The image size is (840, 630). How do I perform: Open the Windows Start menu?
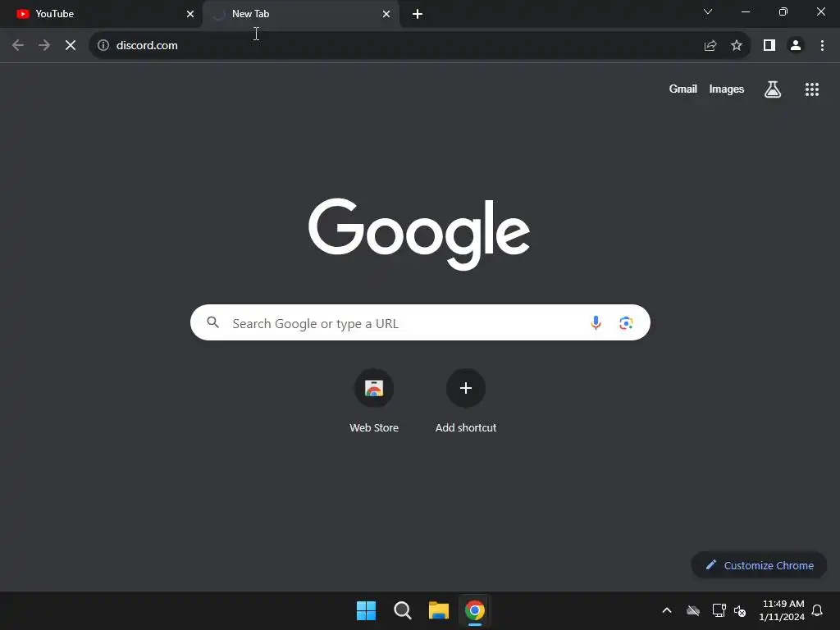pos(367,610)
